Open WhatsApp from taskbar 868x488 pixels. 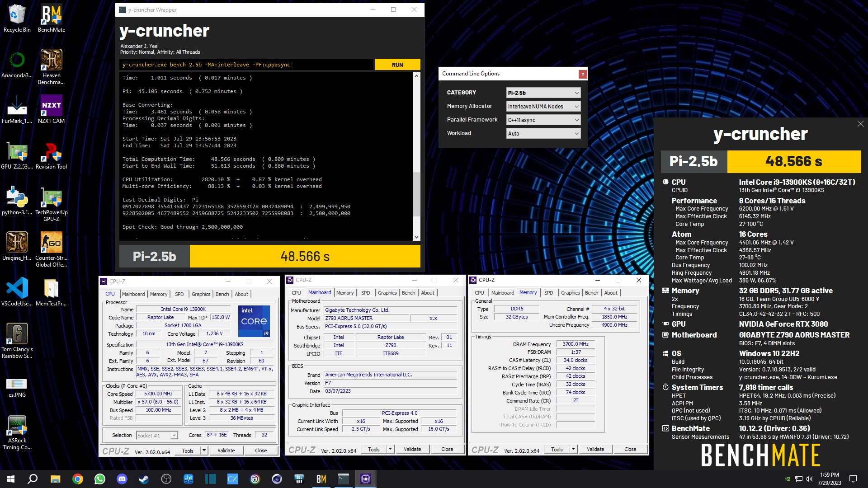click(x=99, y=479)
